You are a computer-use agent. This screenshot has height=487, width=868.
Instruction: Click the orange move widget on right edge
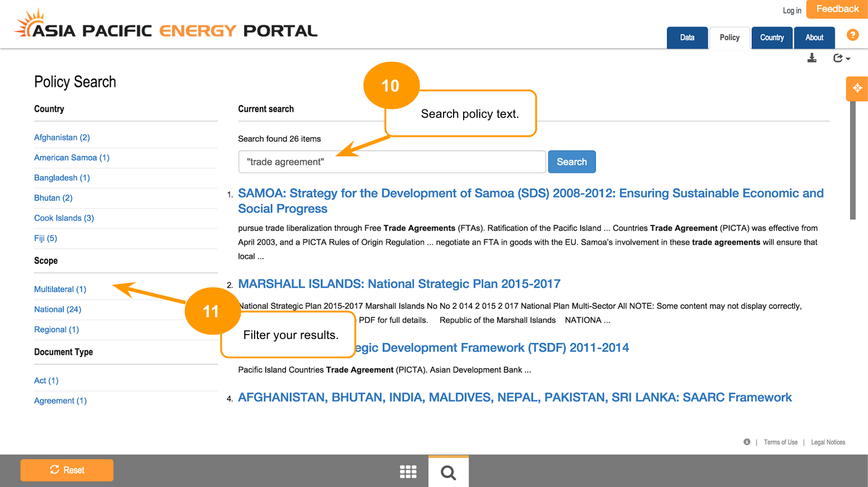pyautogui.click(x=857, y=88)
